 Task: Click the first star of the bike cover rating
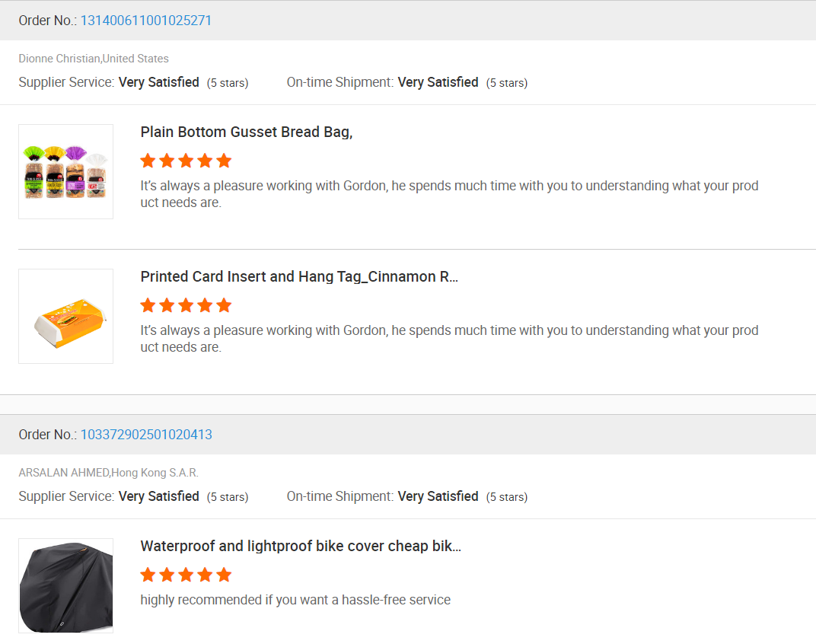(x=148, y=575)
